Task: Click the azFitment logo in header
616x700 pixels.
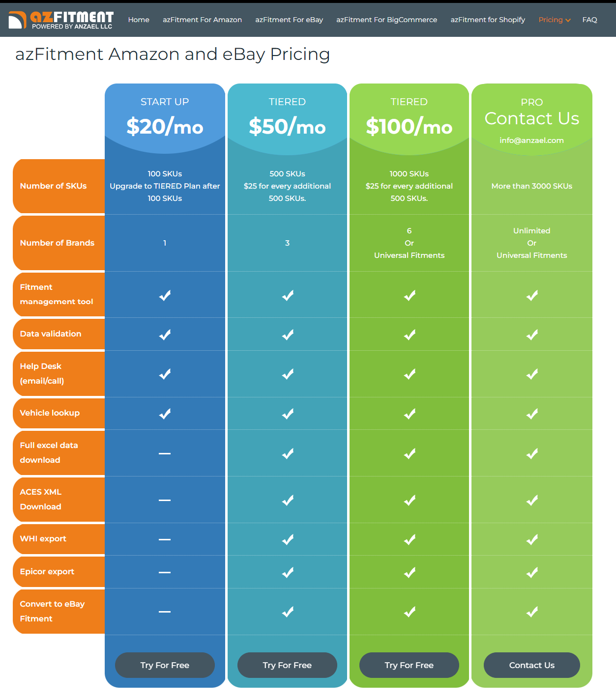Action: pos(61,20)
